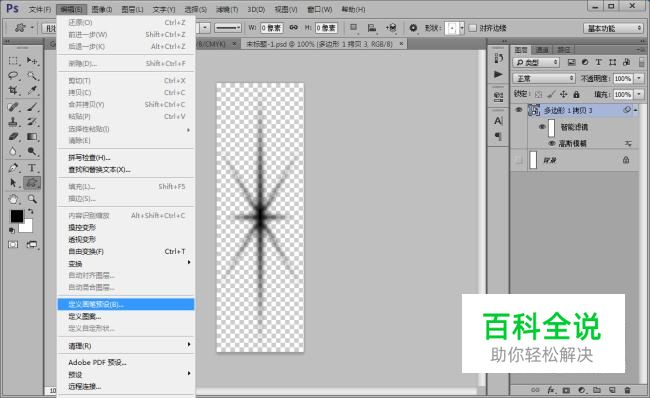Filter layers by pixel type

[x=572, y=62]
